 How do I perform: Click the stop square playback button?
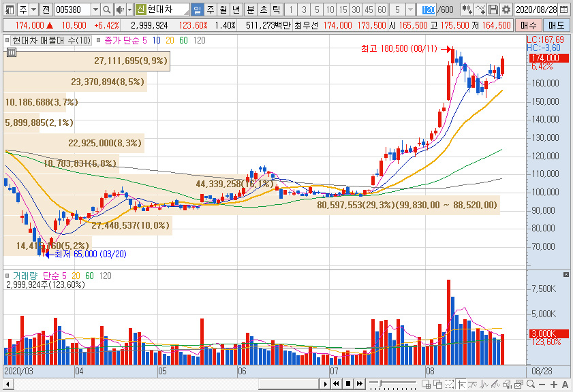click(x=348, y=384)
